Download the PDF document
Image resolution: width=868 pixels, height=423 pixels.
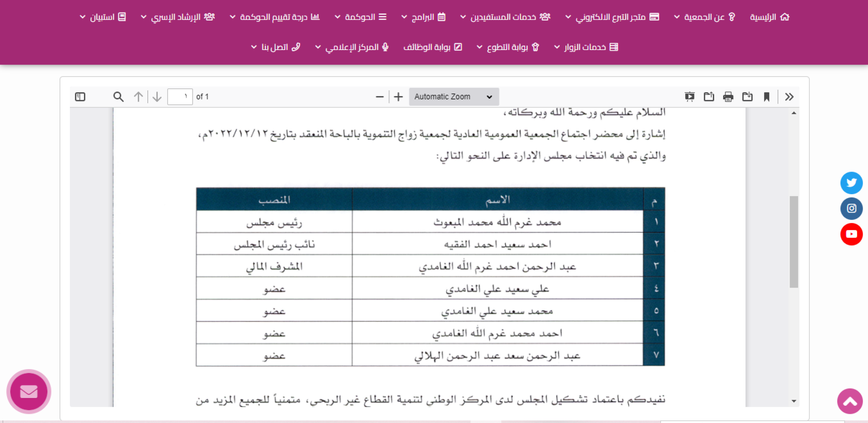pos(747,97)
